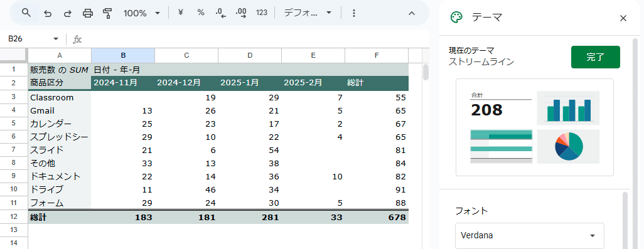Select column A header
The height and width of the screenshot is (249, 644).
pos(60,55)
